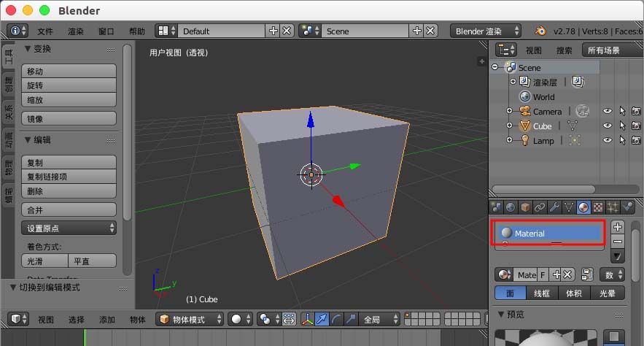
Task: Collapse the 编辑 panel
Action: click(x=28, y=139)
